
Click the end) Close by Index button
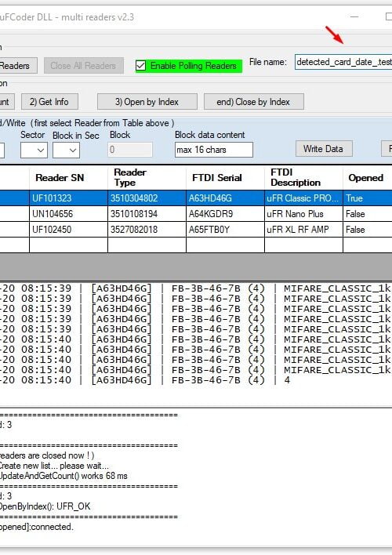253,102
